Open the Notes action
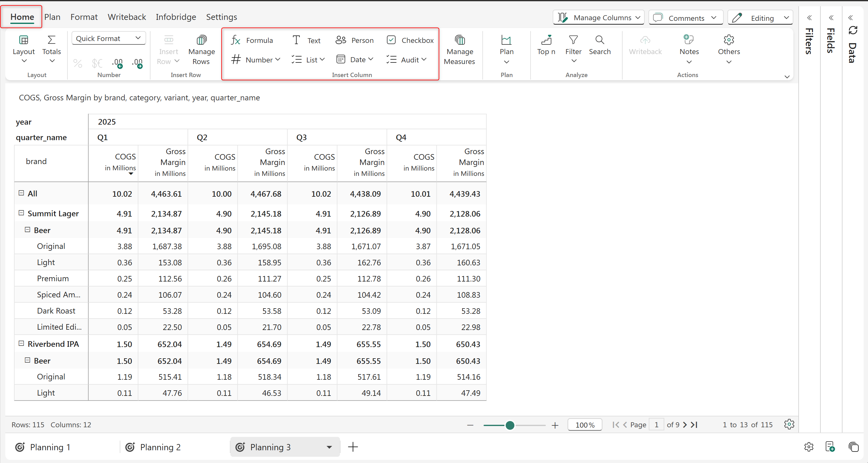868x463 pixels. pos(689,45)
